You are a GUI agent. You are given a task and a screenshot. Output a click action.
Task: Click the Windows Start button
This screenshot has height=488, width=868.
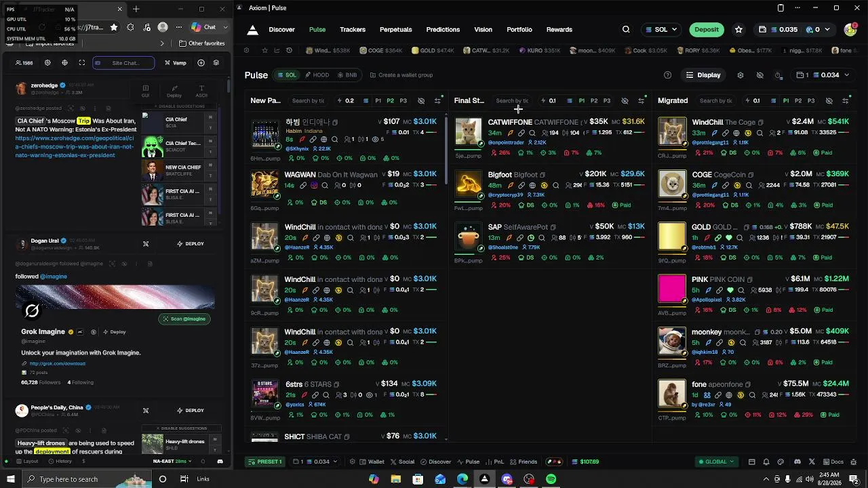point(10,479)
